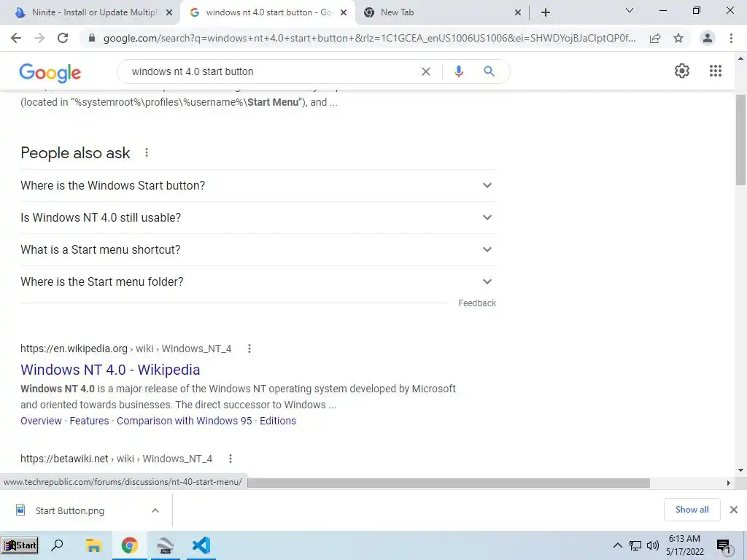The height and width of the screenshot is (560, 747).
Task: Click inside the Google search input
Action: pyautogui.click(x=271, y=71)
